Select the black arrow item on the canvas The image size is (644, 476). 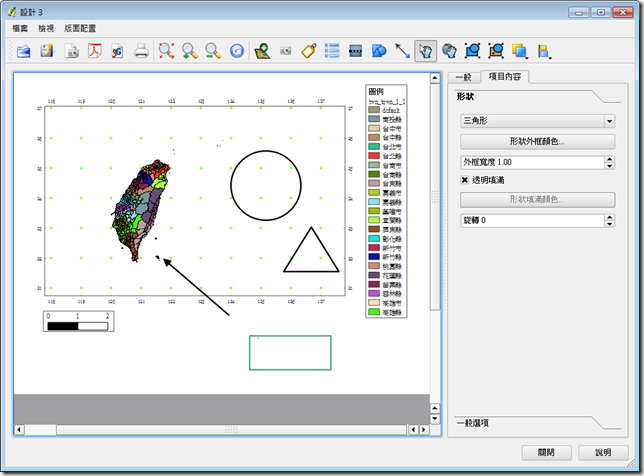[196, 287]
